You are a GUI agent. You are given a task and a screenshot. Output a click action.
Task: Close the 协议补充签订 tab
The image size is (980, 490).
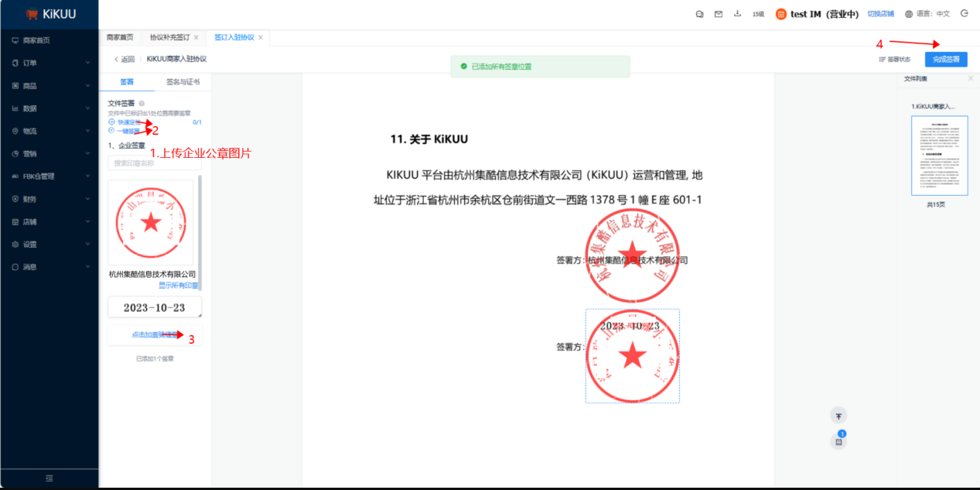pyautogui.click(x=196, y=37)
